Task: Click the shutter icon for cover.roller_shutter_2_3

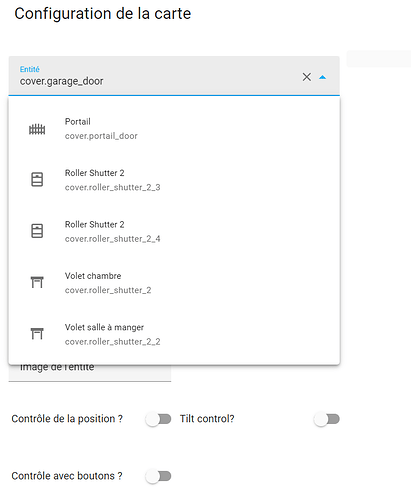Action: point(37,179)
